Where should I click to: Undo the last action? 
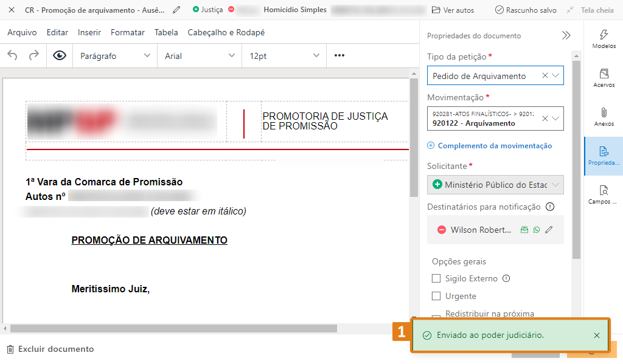(x=13, y=55)
